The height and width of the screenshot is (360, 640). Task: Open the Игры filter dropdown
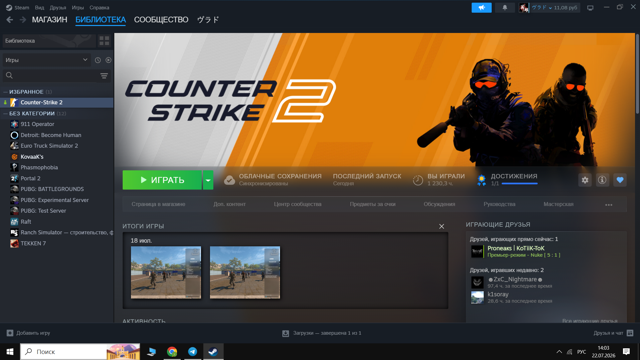(x=46, y=60)
